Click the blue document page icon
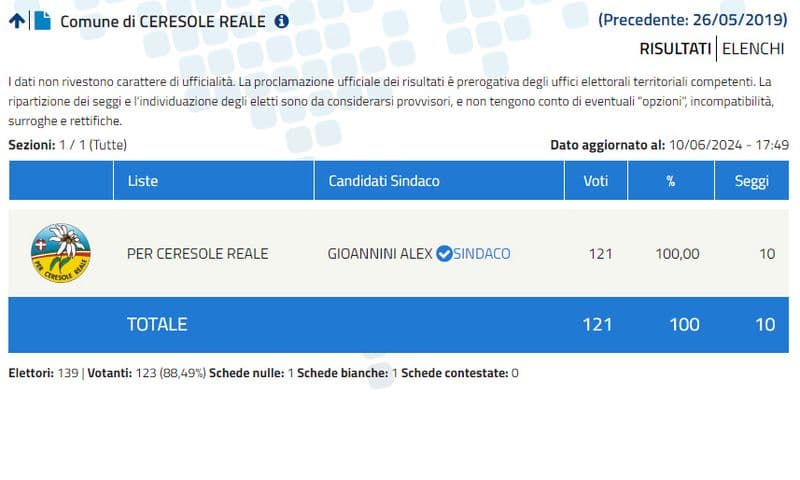 click(42, 20)
